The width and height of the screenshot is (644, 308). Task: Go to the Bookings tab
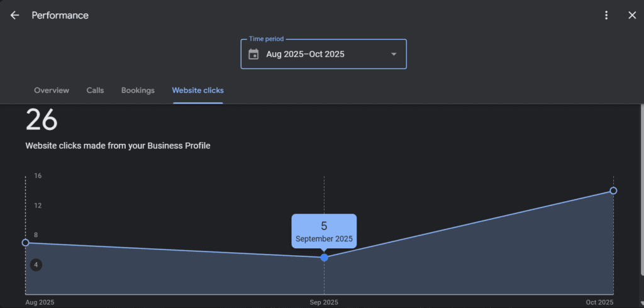tap(138, 91)
